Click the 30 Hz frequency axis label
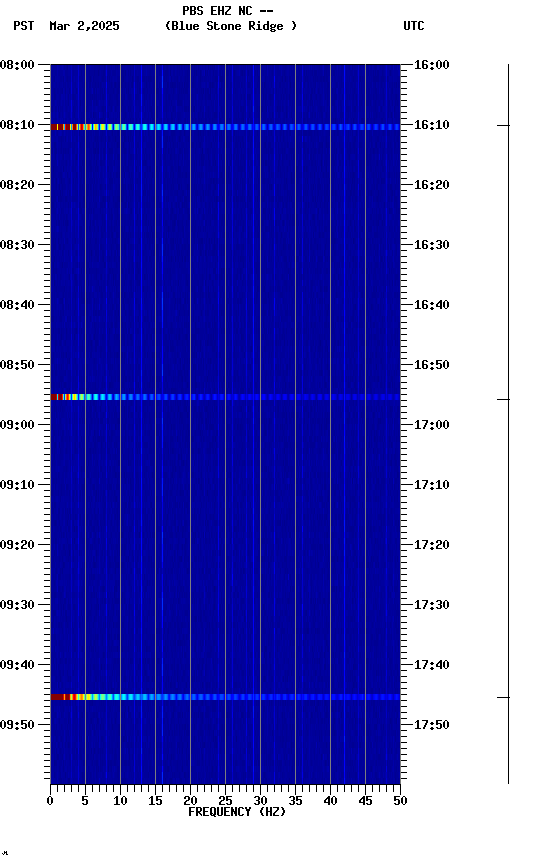Viewport: 552px width, 864px height. point(260,801)
